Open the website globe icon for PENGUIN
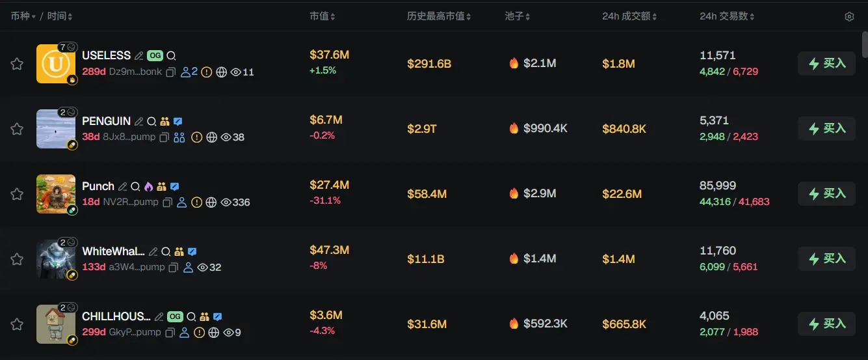 tap(211, 137)
